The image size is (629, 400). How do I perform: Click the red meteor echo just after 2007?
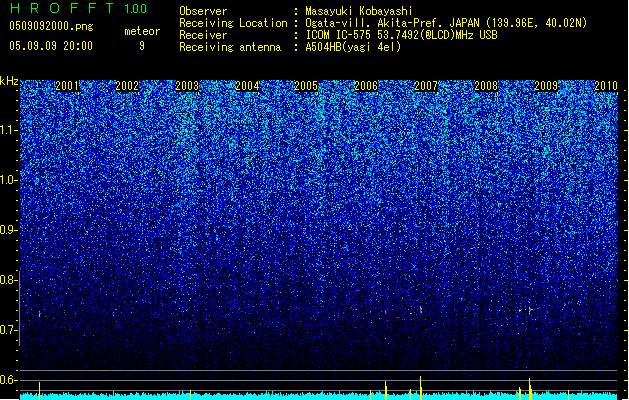[x=421, y=310]
